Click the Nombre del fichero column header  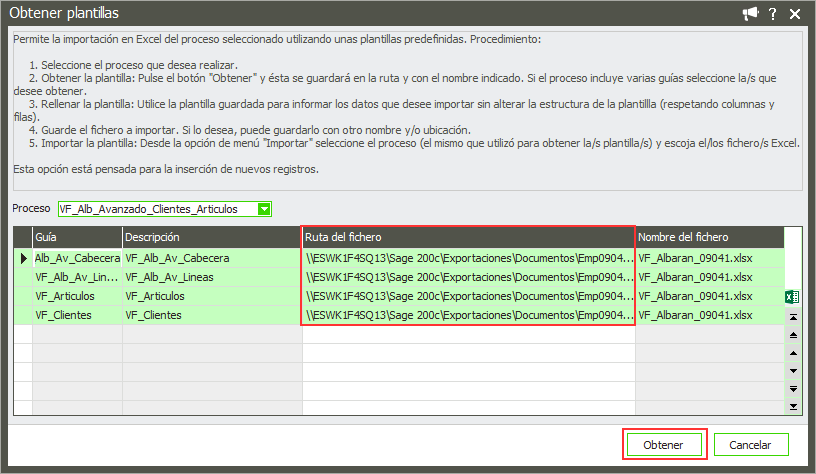[708, 237]
